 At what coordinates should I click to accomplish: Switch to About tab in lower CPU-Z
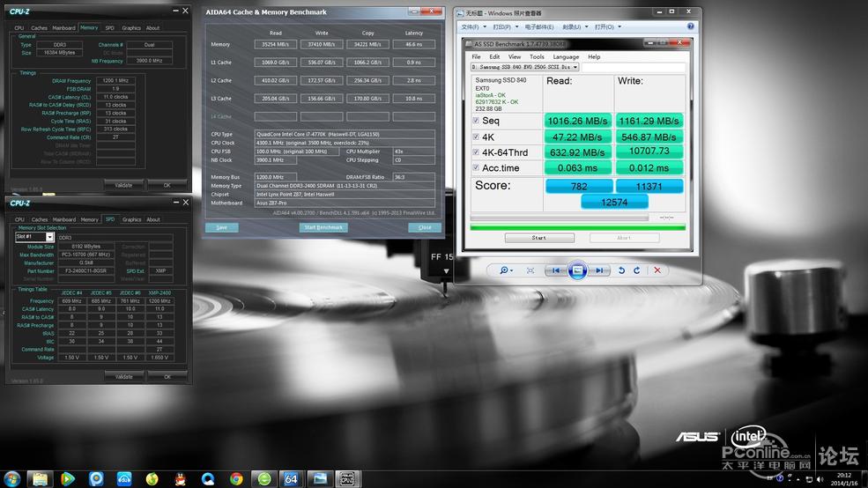153,219
